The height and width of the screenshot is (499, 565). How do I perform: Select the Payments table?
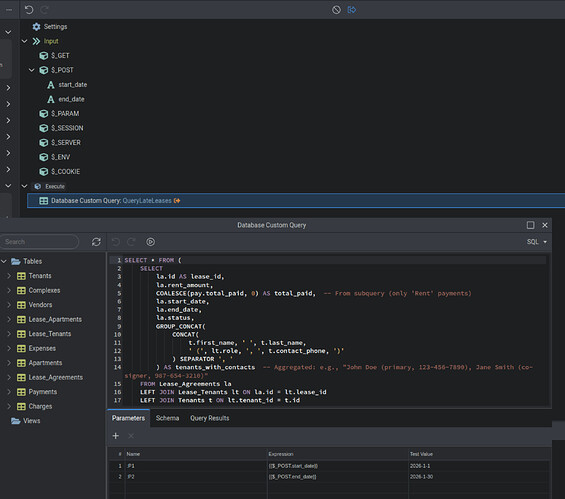[x=43, y=392]
